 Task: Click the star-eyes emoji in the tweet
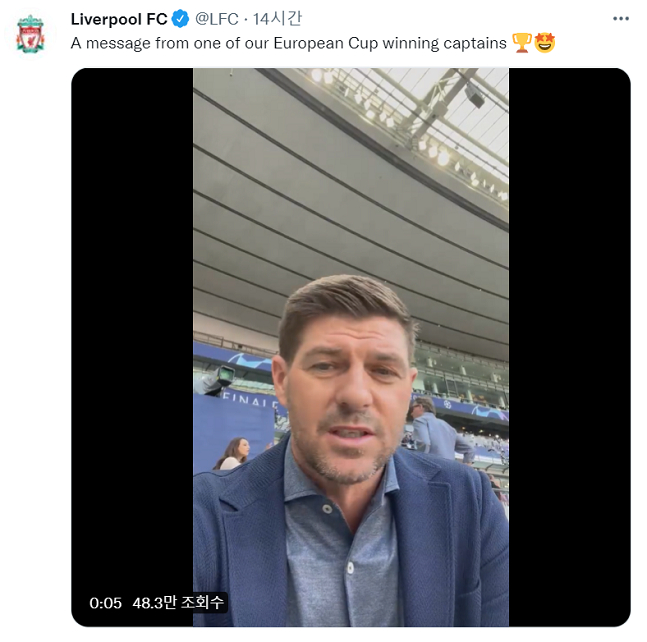(545, 42)
